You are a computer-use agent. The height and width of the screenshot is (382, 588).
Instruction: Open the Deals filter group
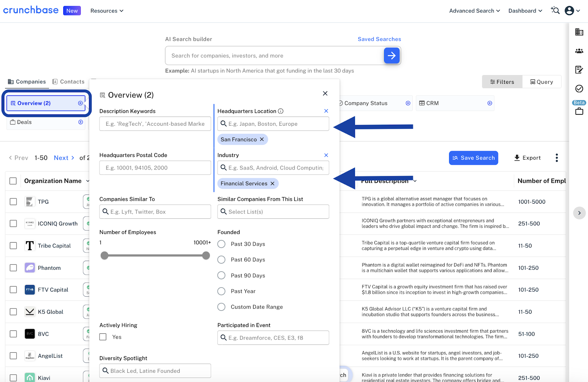pyautogui.click(x=46, y=122)
